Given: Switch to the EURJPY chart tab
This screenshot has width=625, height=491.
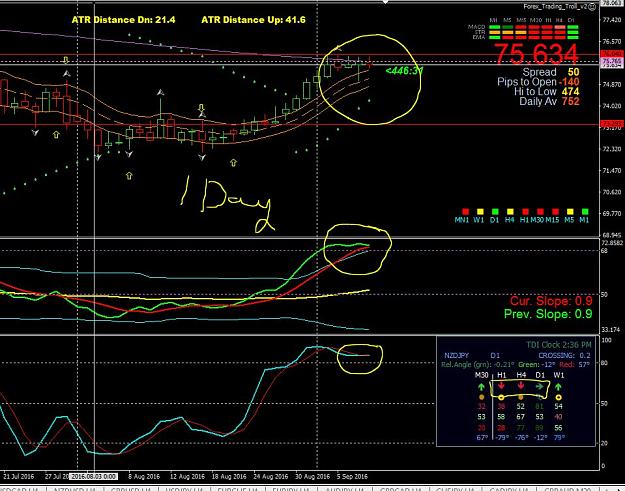Looking at the screenshot, I should [x=292, y=488].
